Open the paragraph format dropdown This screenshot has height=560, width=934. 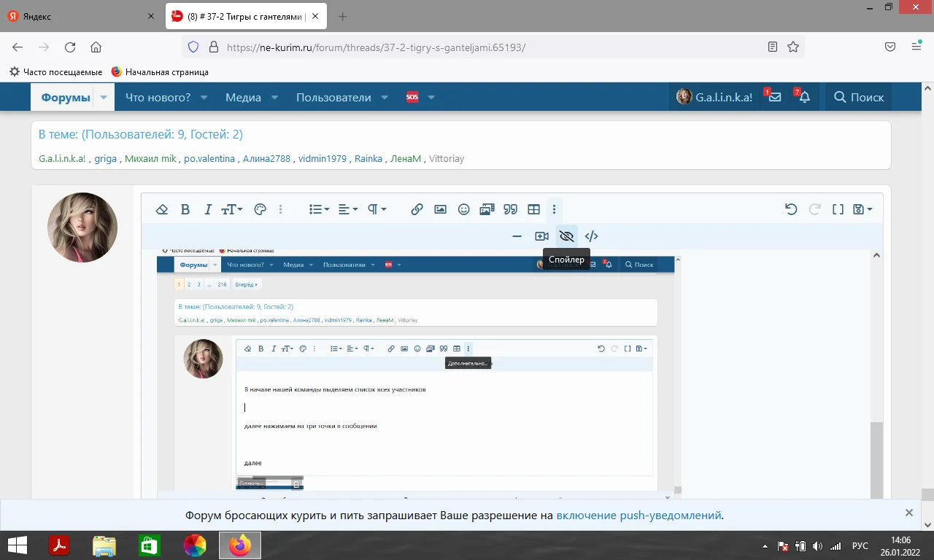377,209
